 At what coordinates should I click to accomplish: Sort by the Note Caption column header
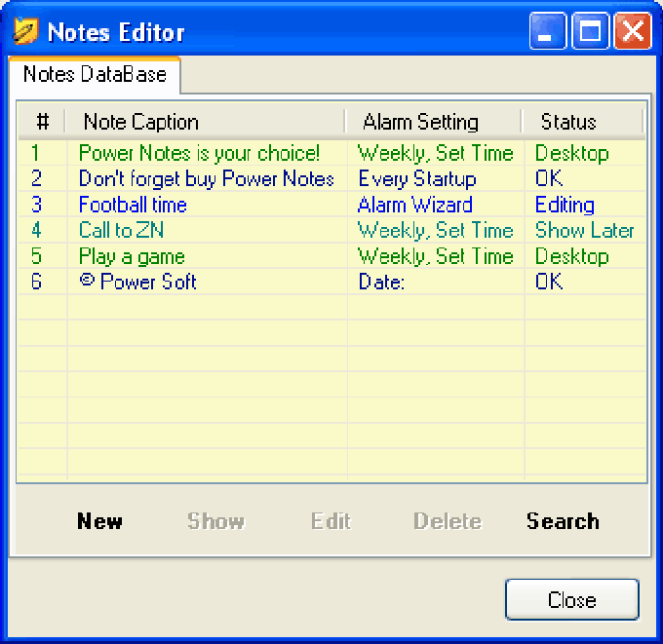click(x=140, y=122)
